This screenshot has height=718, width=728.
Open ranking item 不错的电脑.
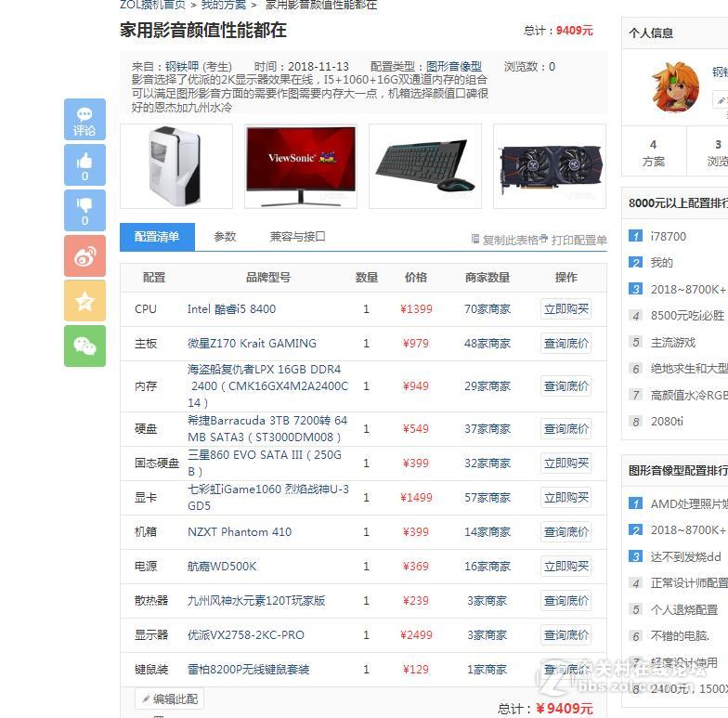click(680, 635)
